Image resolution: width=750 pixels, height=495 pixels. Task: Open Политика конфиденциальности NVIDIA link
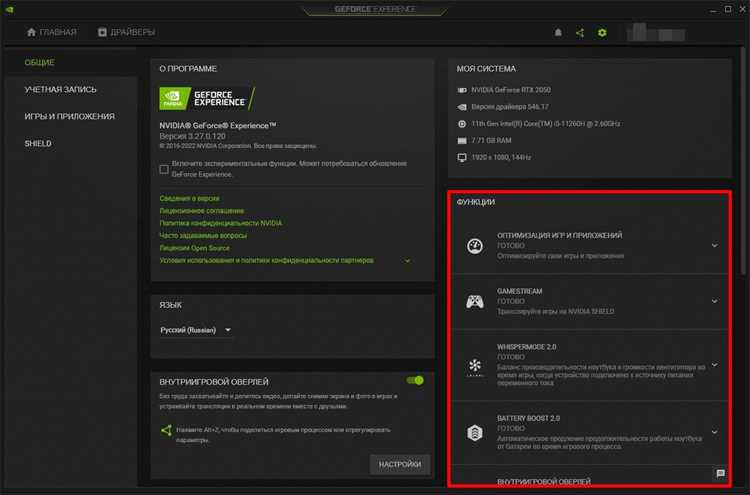(221, 223)
